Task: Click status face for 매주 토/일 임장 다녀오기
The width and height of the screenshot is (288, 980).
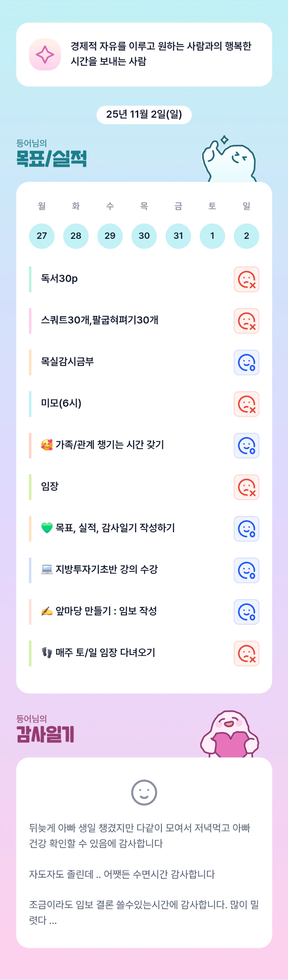Action: pos(246,653)
